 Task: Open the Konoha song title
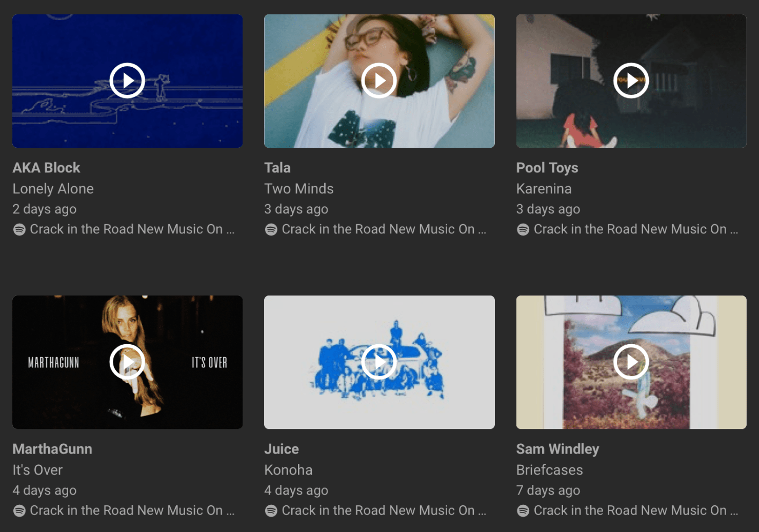tap(288, 470)
